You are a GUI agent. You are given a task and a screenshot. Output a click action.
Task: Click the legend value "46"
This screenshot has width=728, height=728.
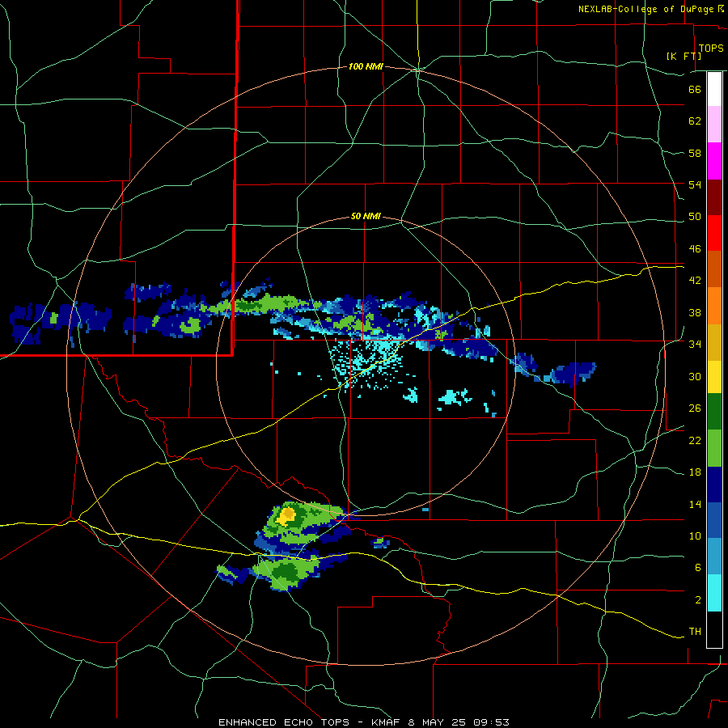tap(695, 249)
